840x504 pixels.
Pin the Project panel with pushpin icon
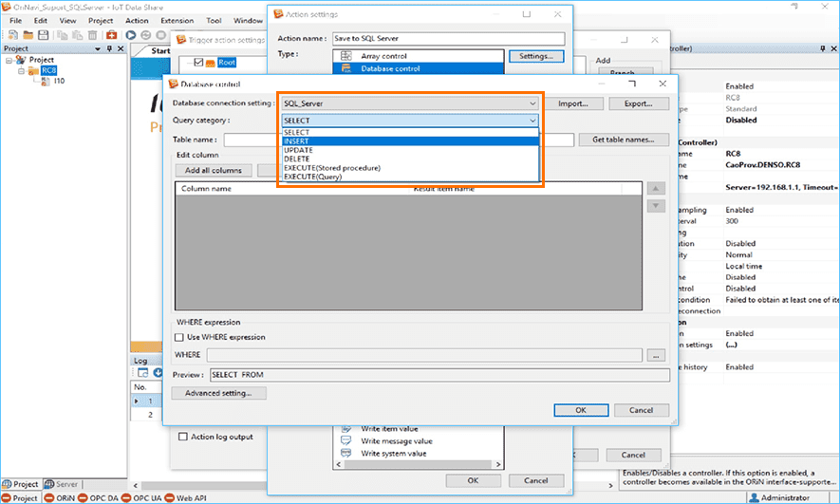[109, 48]
